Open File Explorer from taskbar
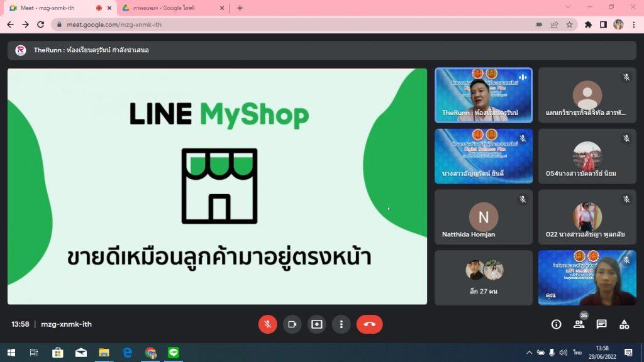This screenshot has width=644, height=362. click(x=104, y=353)
